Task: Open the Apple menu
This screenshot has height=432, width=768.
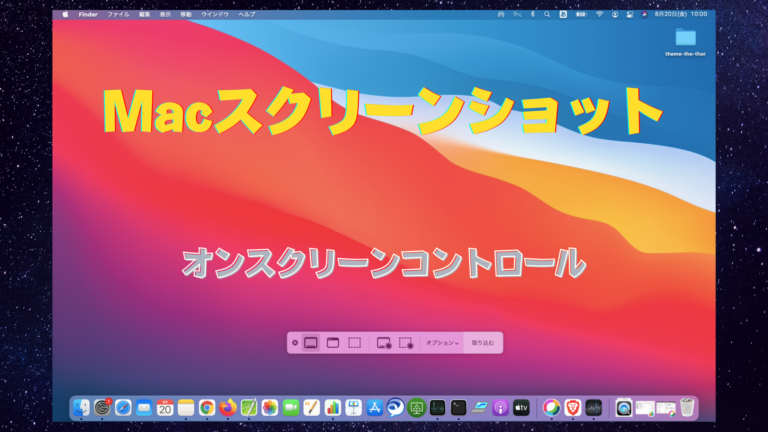Action: click(65, 14)
